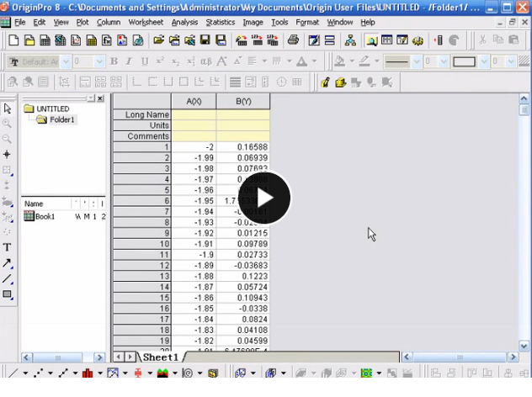Click the Import Single ASCII icon
Viewport: 532px width, 397px height.
coord(258,40)
